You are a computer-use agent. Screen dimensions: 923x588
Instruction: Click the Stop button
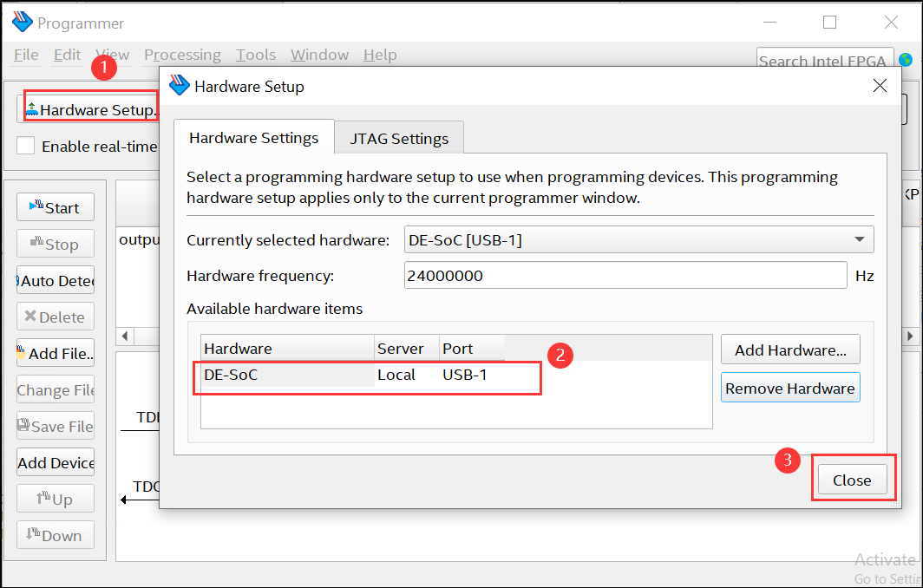point(56,244)
